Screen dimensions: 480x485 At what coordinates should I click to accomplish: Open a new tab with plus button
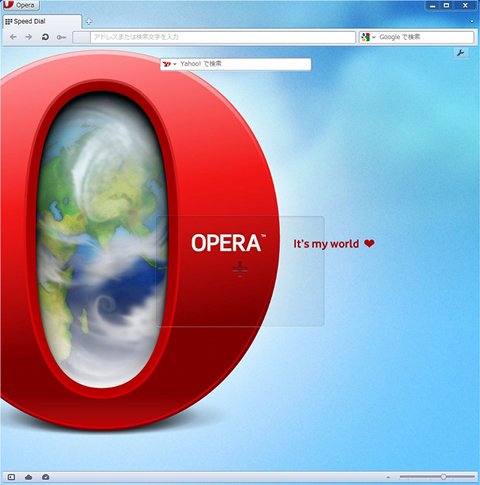89,22
